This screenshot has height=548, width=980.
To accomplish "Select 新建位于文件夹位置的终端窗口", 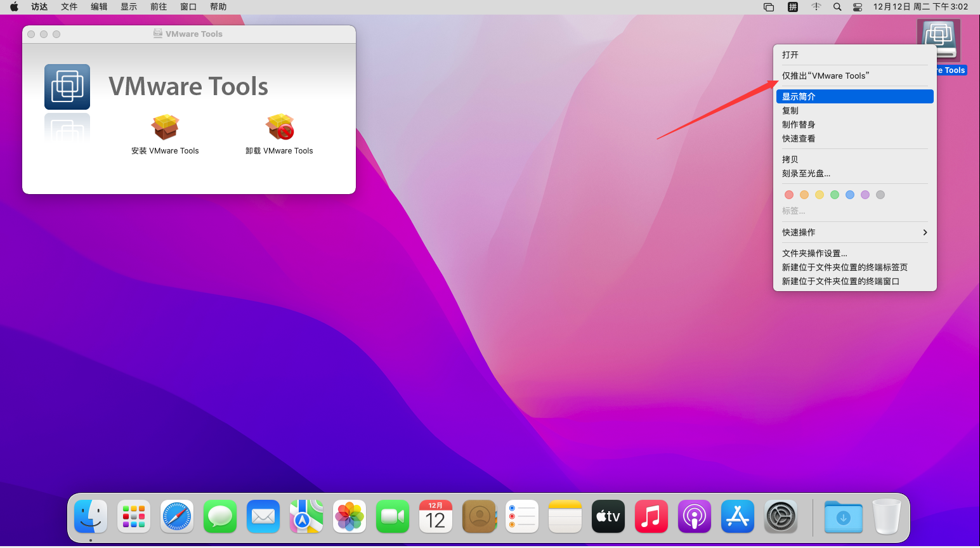I will pos(855,282).
